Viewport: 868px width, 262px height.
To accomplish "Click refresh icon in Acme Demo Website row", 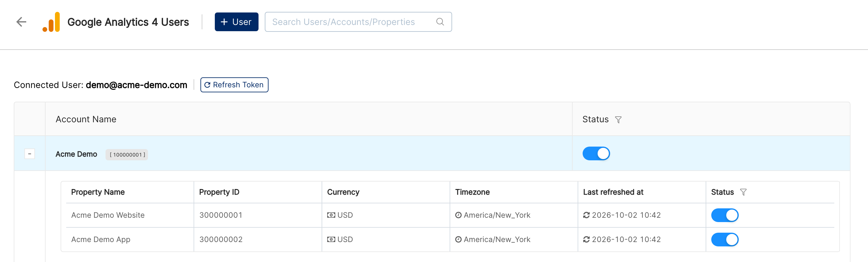I will [587, 215].
